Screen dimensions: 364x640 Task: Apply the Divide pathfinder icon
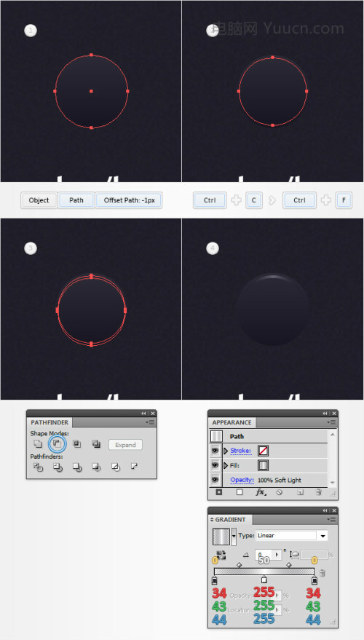point(38,467)
